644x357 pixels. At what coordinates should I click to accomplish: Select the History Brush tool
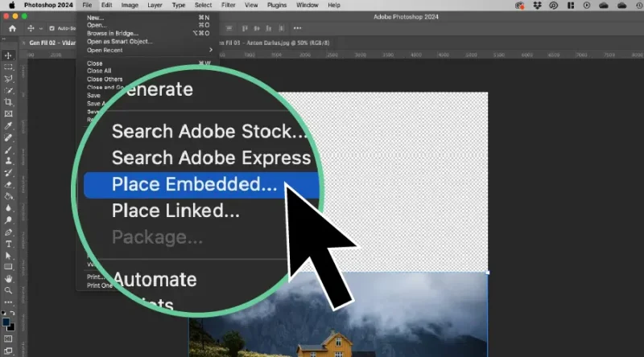[x=8, y=173]
